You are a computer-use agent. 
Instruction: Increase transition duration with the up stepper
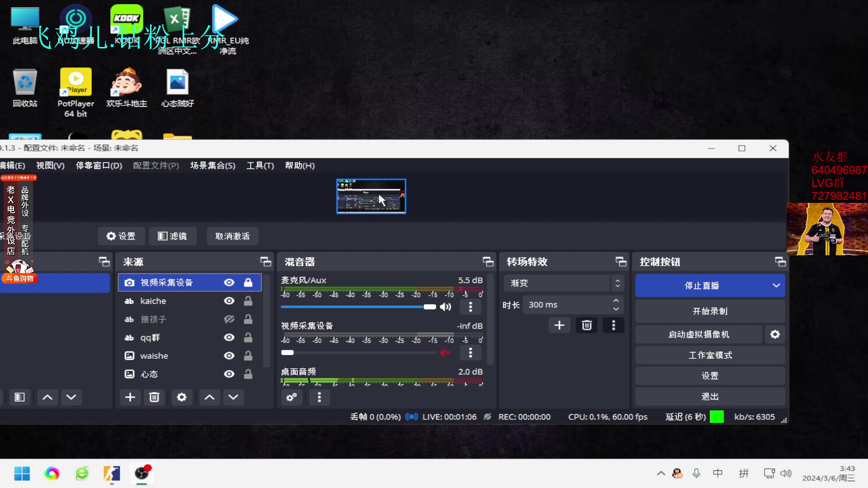pyautogui.click(x=615, y=300)
